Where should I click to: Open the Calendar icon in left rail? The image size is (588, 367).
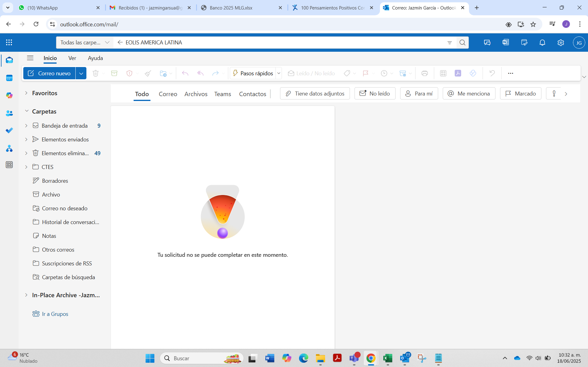pos(9,78)
